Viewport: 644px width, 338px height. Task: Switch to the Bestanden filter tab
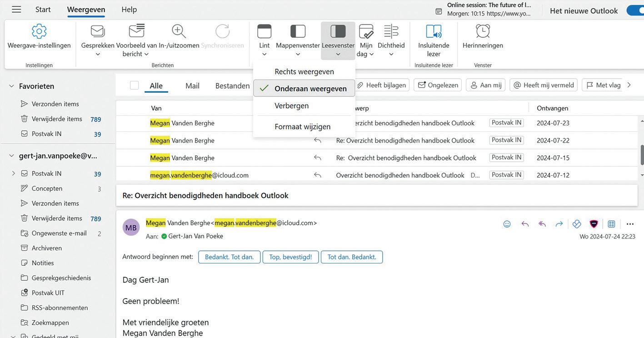point(232,85)
